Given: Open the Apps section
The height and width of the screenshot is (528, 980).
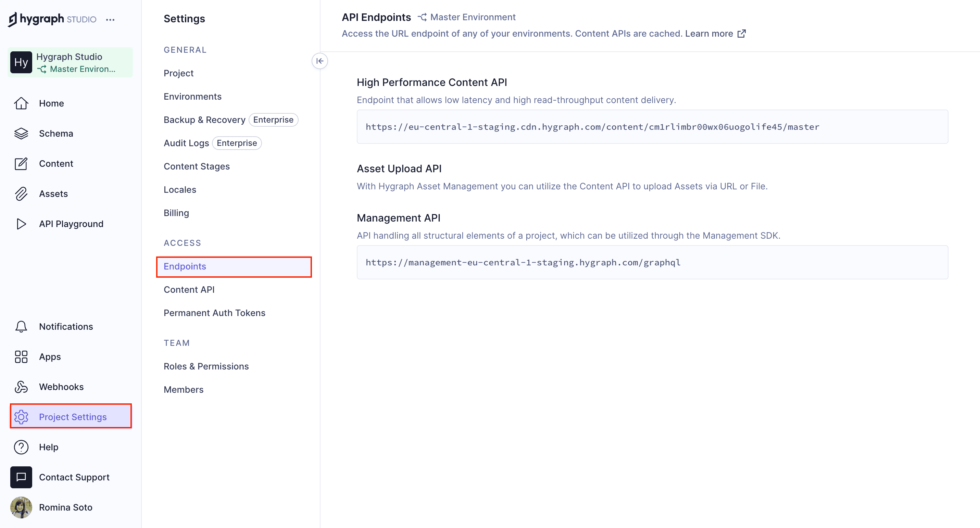Looking at the screenshot, I should pyautogui.click(x=49, y=356).
